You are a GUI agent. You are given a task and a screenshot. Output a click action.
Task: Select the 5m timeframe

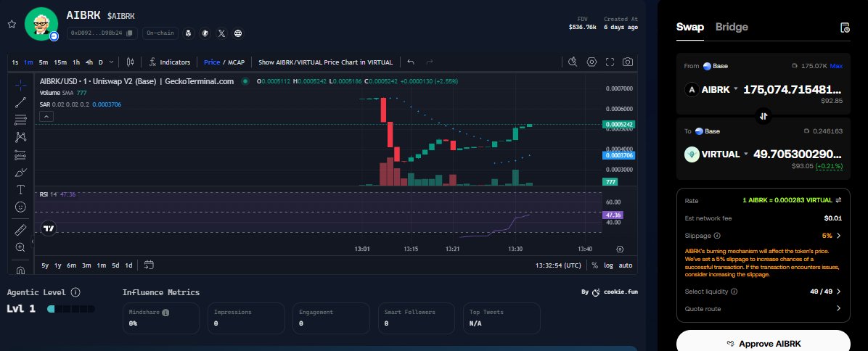pyautogui.click(x=43, y=62)
